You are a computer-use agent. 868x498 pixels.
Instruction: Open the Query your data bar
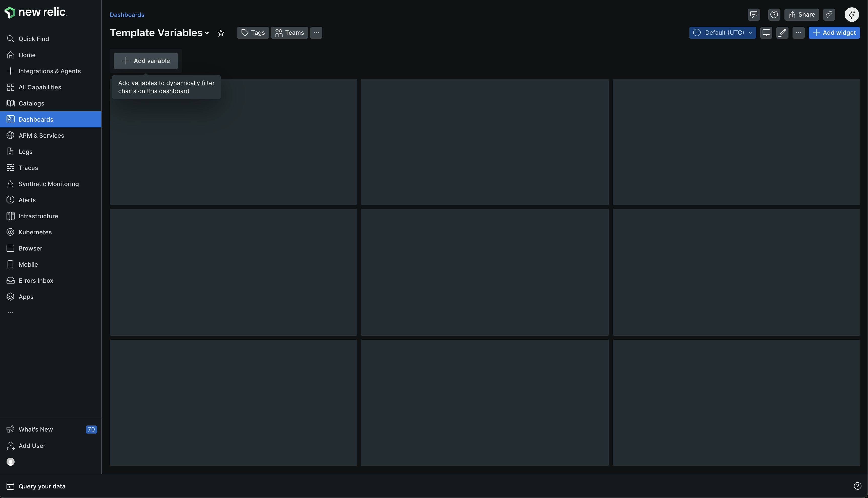[42, 486]
